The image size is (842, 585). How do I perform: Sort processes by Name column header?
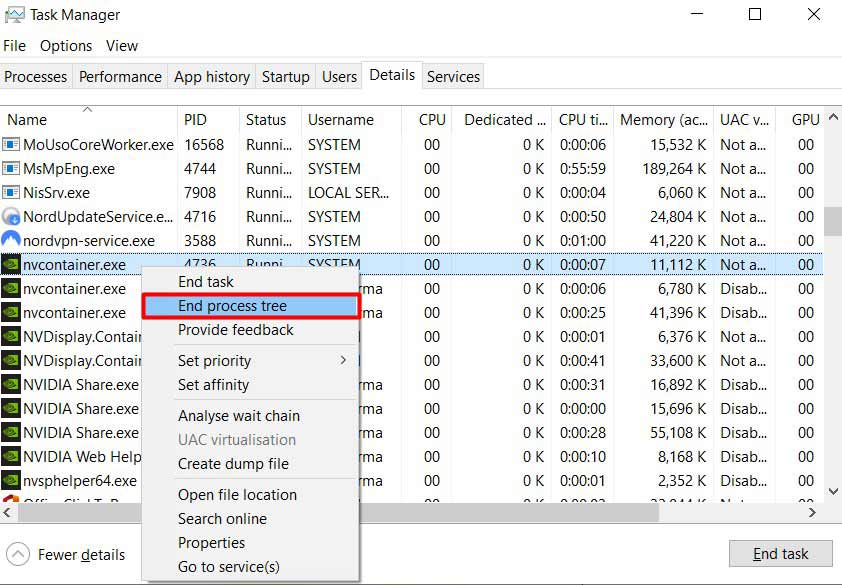tap(28, 120)
